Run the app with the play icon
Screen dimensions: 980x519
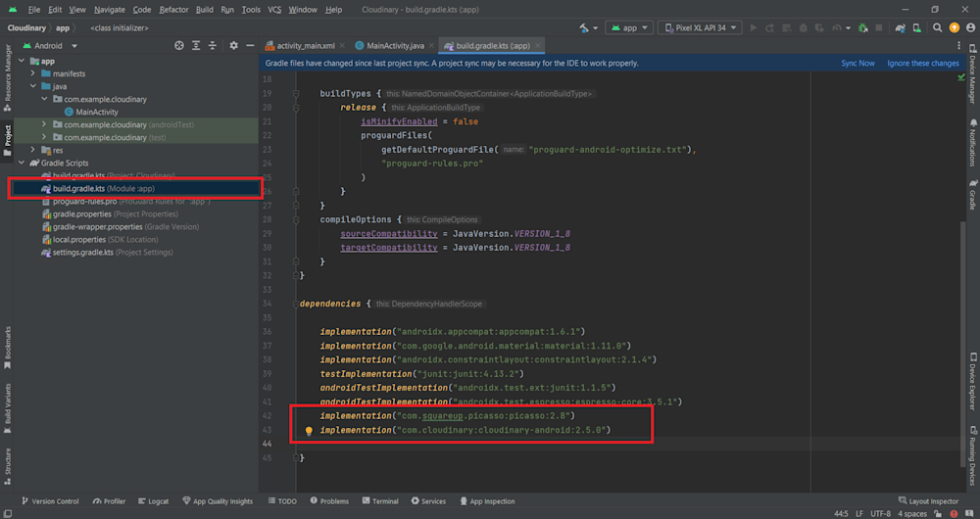[x=753, y=28]
